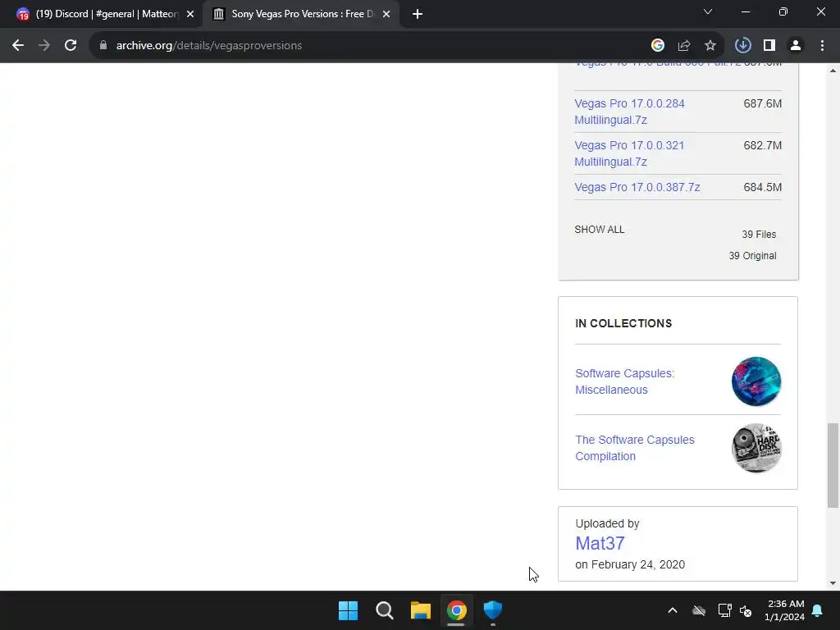
Task: Go back to the previous page
Action: pos(18,46)
